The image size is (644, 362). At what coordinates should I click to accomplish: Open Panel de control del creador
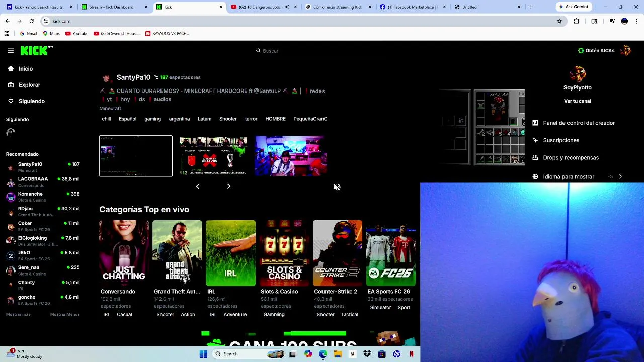[579, 123]
